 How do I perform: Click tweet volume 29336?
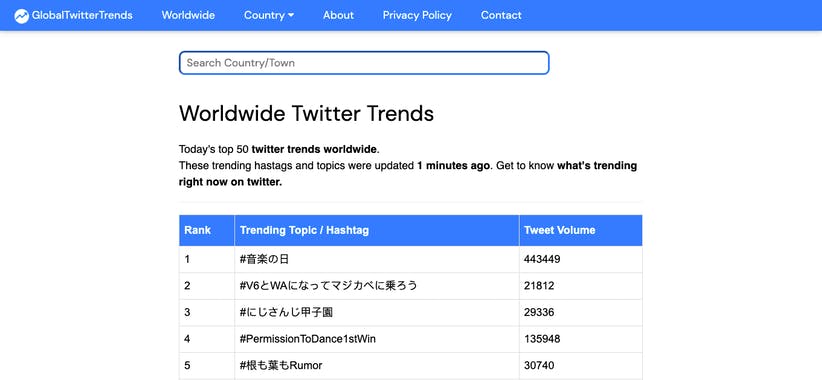click(x=539, y=313)
